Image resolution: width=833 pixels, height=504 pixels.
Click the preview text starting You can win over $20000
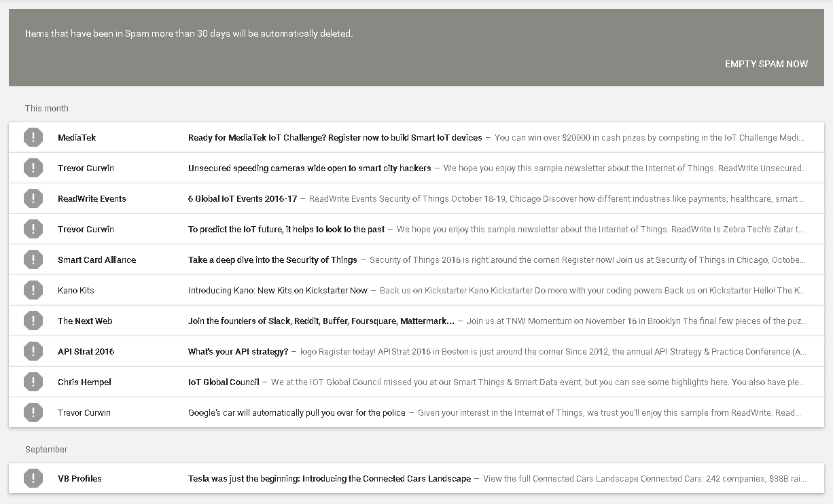651,137
